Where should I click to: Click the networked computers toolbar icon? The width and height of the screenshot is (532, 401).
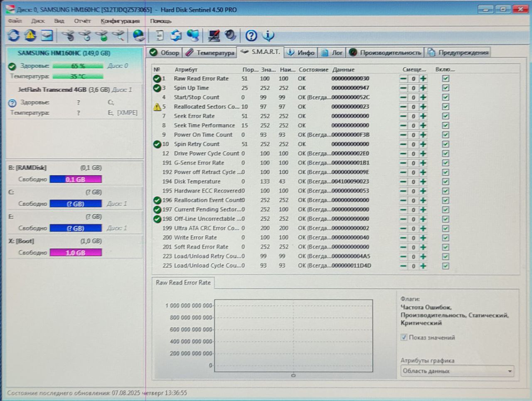pos(193,36)
